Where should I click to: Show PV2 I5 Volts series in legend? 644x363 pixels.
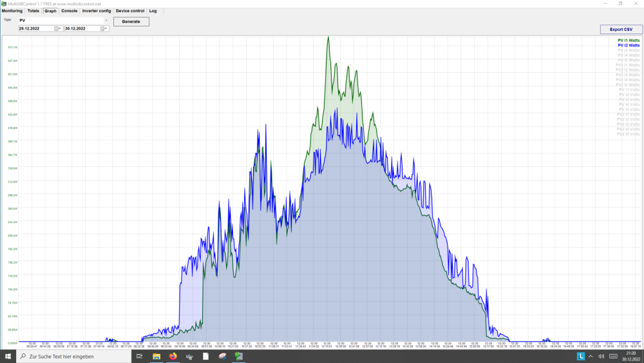(628, 134)
